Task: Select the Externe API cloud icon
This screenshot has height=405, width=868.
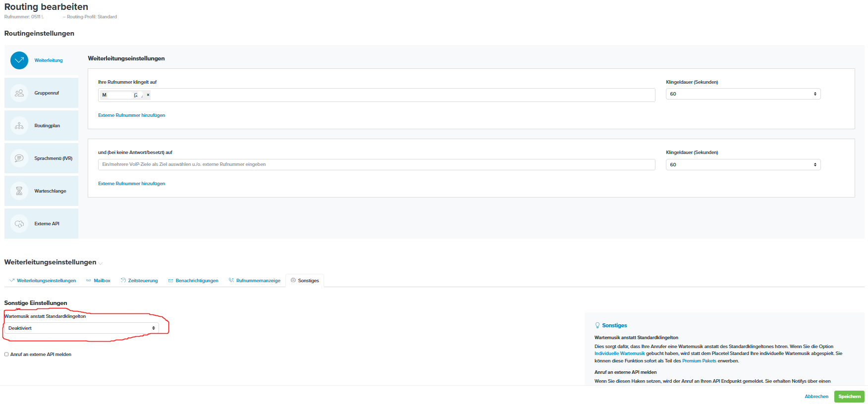Action: 19,224
